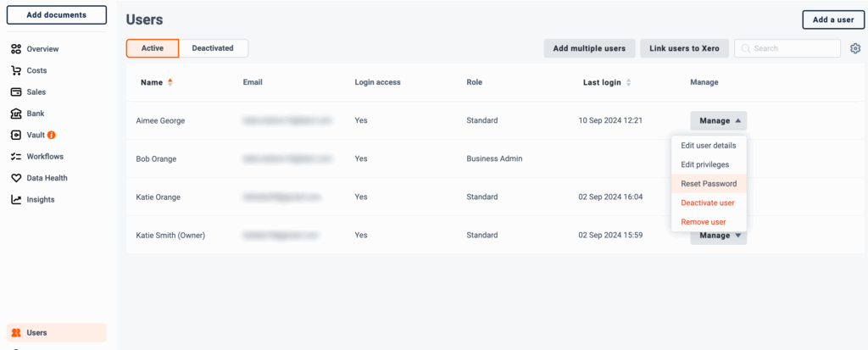Open the Overview sidebar icon
Screen dimensions: 868x350
(x=16, y=49)
